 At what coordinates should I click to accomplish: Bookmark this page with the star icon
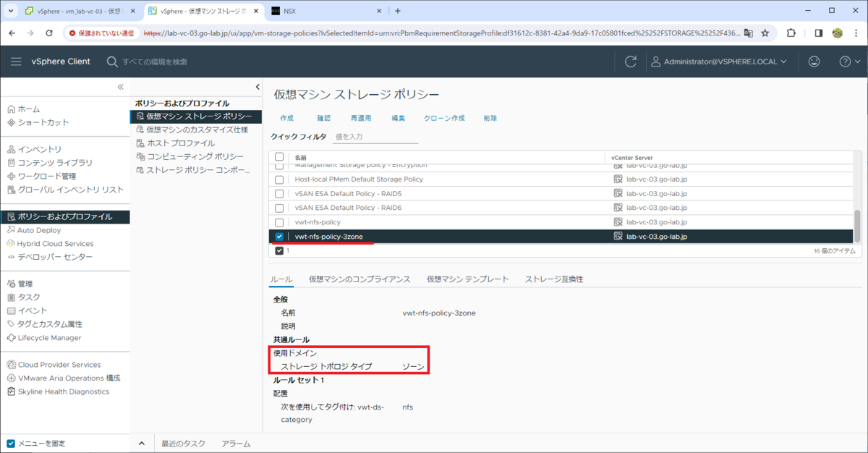coord(765,33)
